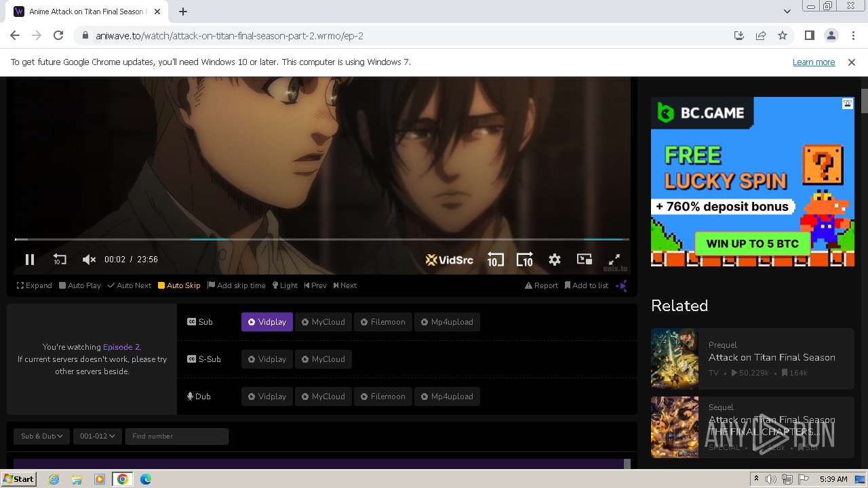Open File Explorer from taskbar
Viewport: 868px width, 488px height.
point(77,479)
